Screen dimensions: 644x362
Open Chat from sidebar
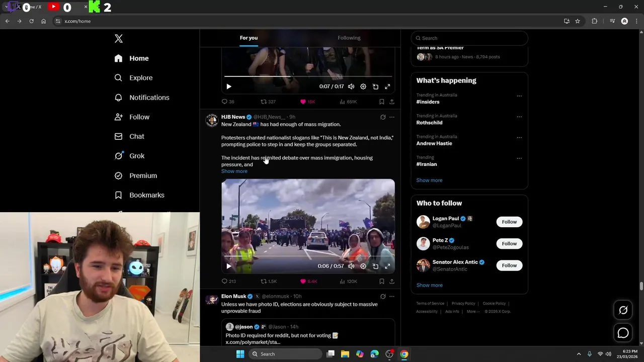pos(129,136)
